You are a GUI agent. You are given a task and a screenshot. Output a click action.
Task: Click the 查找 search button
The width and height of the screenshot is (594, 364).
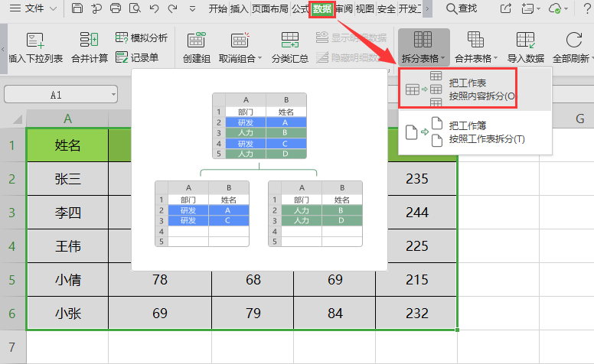coord(462,8)
